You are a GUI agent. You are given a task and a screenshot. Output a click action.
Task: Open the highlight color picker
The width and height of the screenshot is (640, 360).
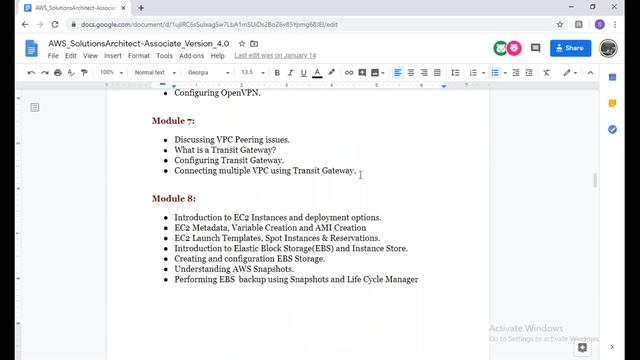[331, 73]
